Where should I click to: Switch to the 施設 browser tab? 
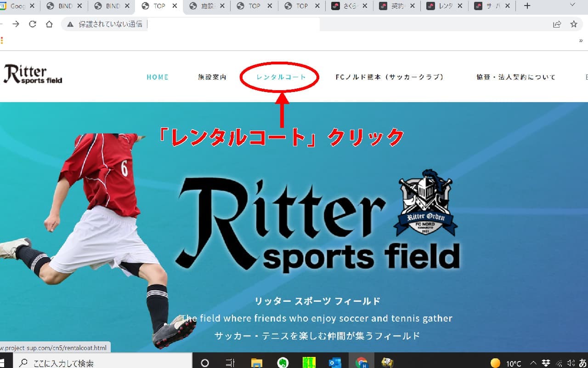[206, 6]
